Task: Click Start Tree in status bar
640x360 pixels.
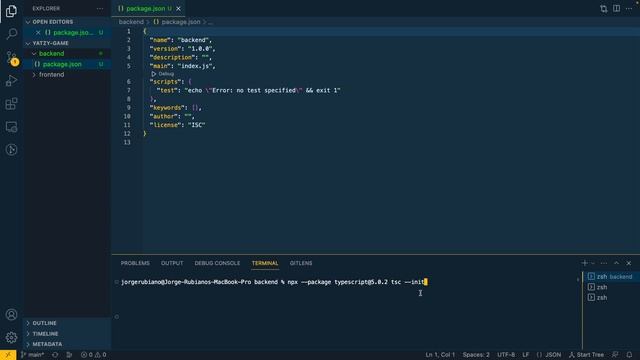Action: tap(586, 355)
